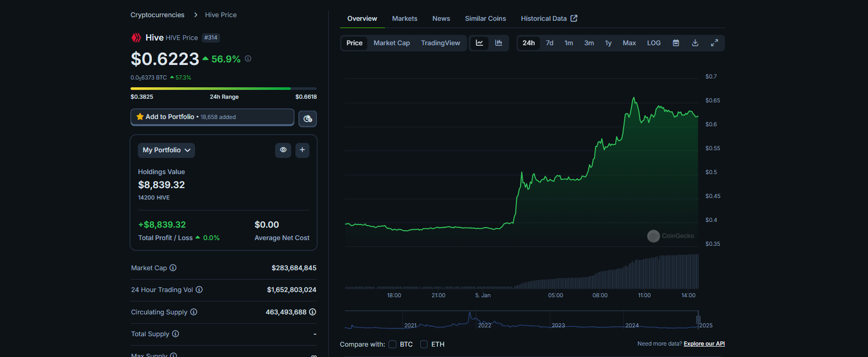Click the $0.6618 range high value
868x357 pixels.
pos(306,97)
